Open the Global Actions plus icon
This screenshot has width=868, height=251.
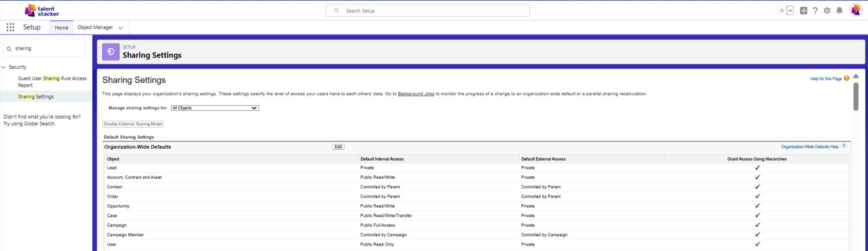pyautogui.click(x=804, y=10)
